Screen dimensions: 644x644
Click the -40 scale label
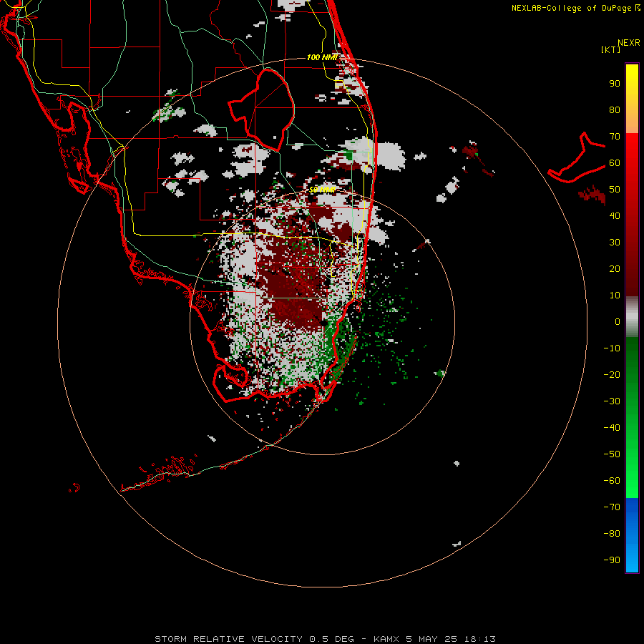[x=612, y=428]
